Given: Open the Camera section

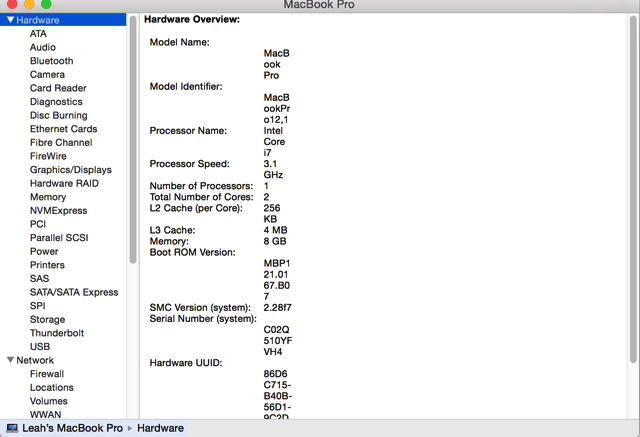Looking at the screenshot, I should pyautogui.click(x=47, y=74).
